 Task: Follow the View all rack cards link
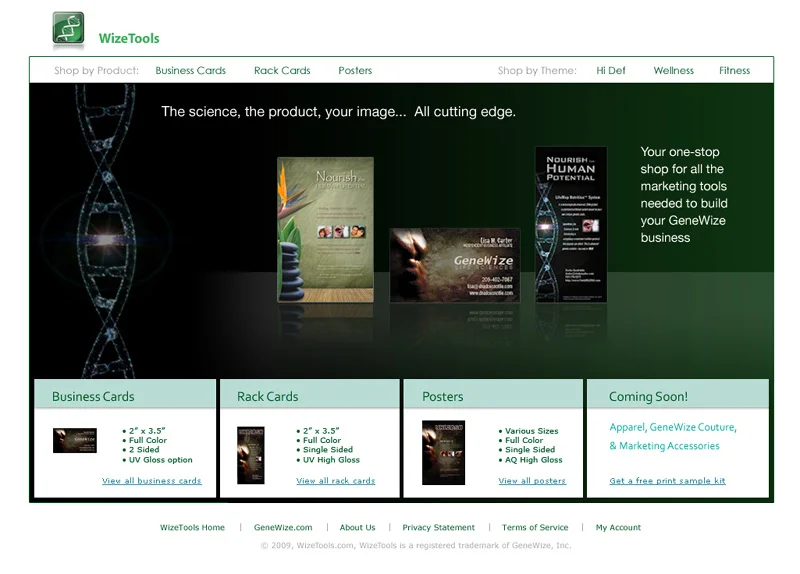point(336,481)
